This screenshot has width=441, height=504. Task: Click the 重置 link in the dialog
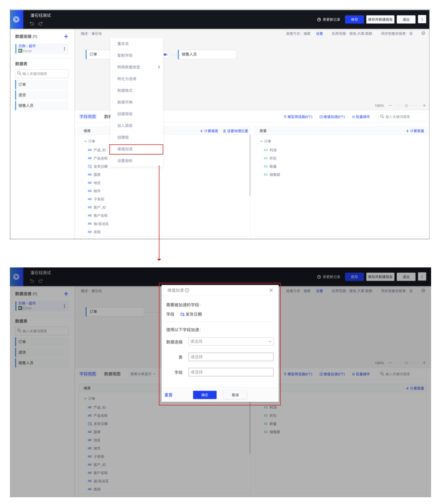169,395
